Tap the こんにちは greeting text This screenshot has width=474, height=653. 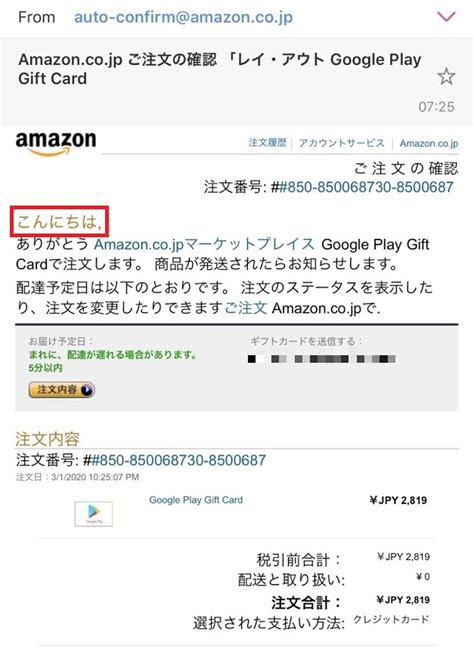point(60,222)
